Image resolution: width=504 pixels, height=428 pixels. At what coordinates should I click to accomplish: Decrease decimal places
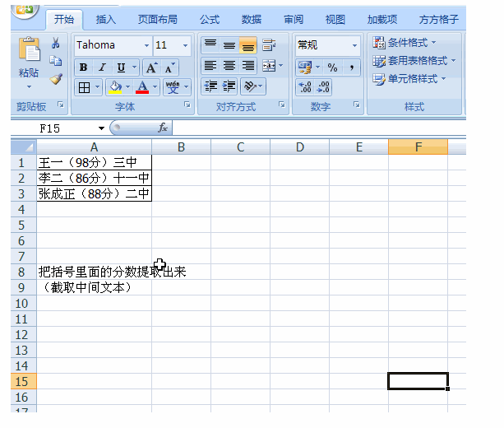tap(323, 87)
